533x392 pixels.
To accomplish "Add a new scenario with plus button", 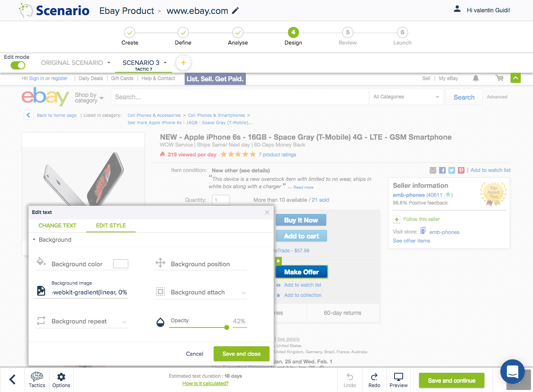I will (x=183, y=63).
